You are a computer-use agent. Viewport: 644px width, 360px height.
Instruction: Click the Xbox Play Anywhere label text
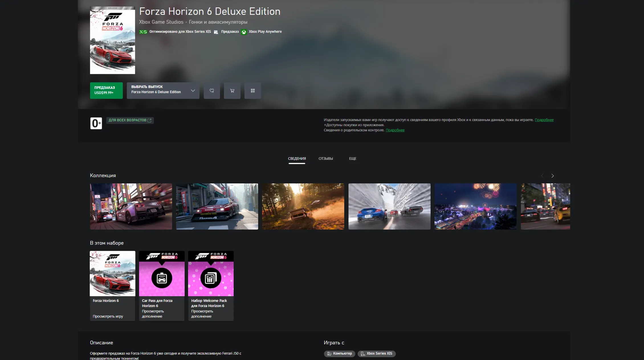265,32
